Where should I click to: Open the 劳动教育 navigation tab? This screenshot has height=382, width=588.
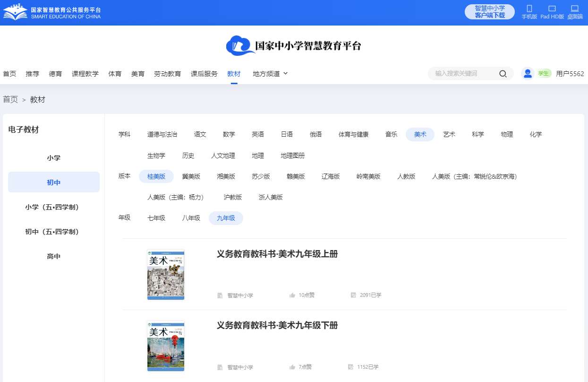point(168,74)
